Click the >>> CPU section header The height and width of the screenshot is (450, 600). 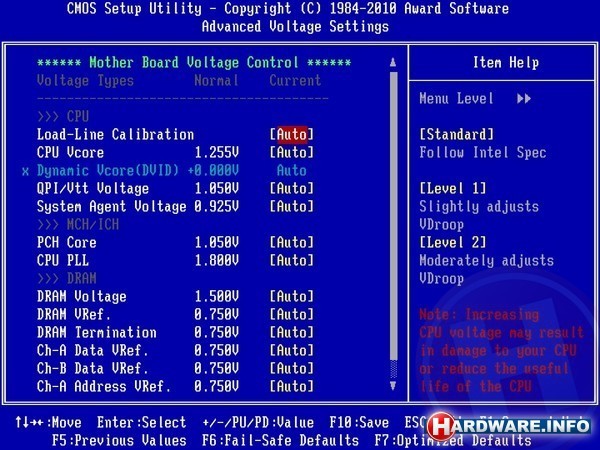(63, 116)
